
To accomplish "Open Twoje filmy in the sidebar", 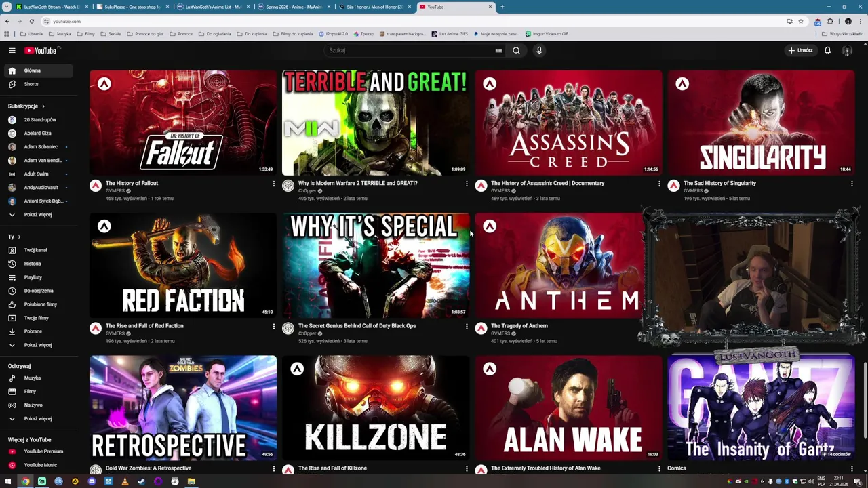I will [37, 318].
